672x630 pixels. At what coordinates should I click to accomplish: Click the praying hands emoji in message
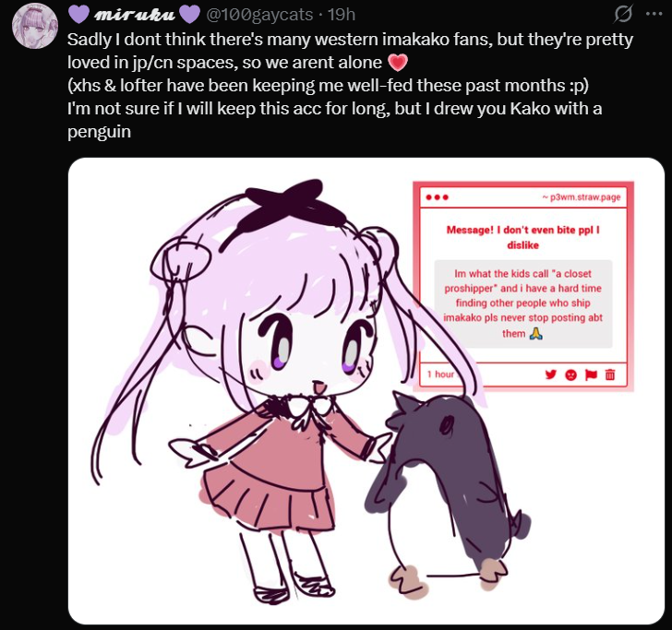(536, 333)
